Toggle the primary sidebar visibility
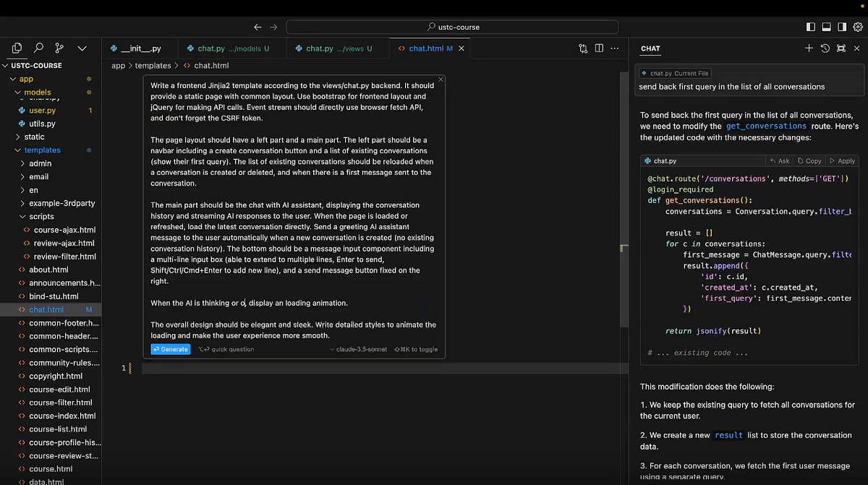Image resolution: width=868 pixels, height=485 pixels. tap(811, 27)
